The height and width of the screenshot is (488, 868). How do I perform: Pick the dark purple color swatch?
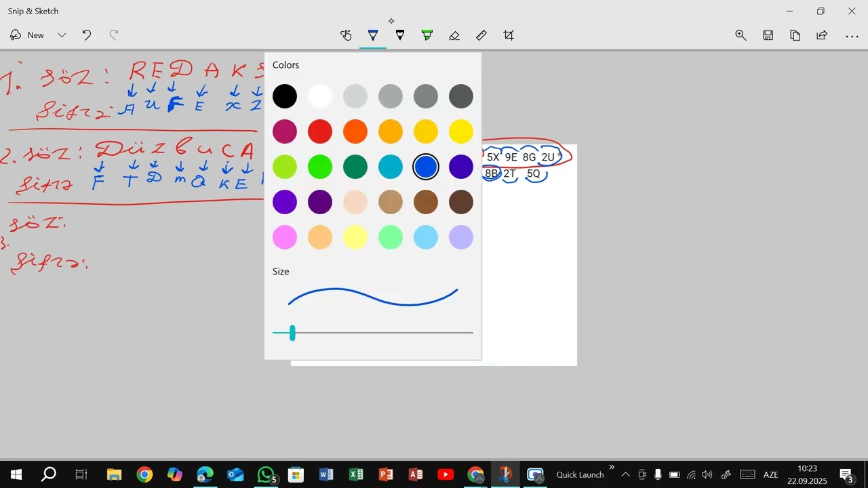[320, 202]
